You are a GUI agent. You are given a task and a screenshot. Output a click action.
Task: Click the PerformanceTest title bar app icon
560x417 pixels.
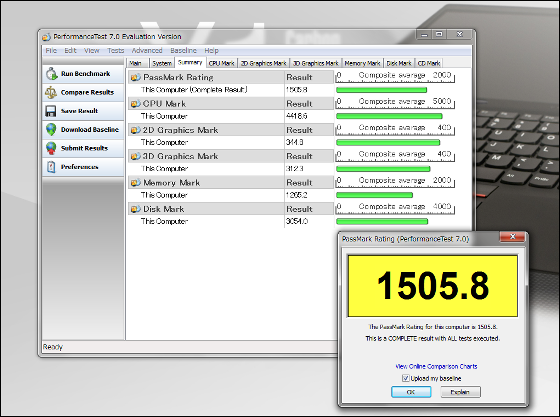(46, 37)
